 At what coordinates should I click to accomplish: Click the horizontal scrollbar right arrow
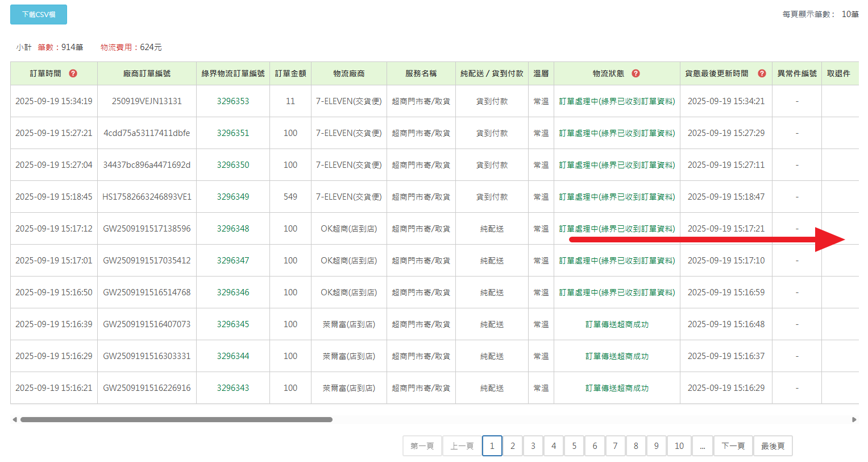pos(854,420)
